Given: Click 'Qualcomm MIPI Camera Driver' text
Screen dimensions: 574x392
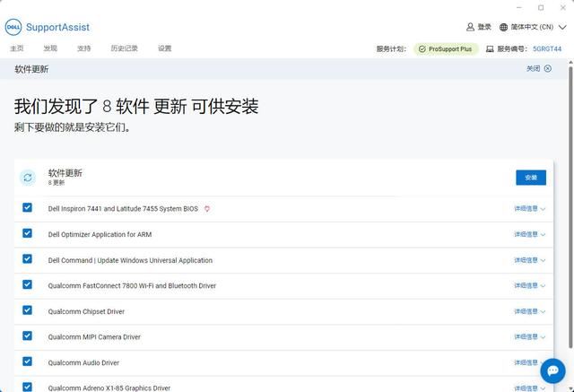Looking at the screenshot, I should (x=94, y=336).
